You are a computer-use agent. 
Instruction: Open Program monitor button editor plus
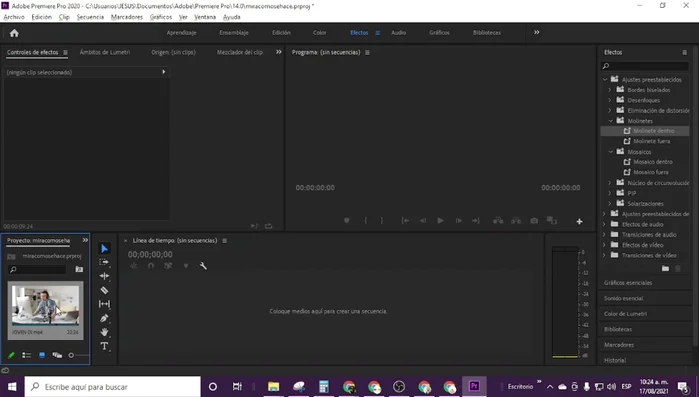pos(579,221)
